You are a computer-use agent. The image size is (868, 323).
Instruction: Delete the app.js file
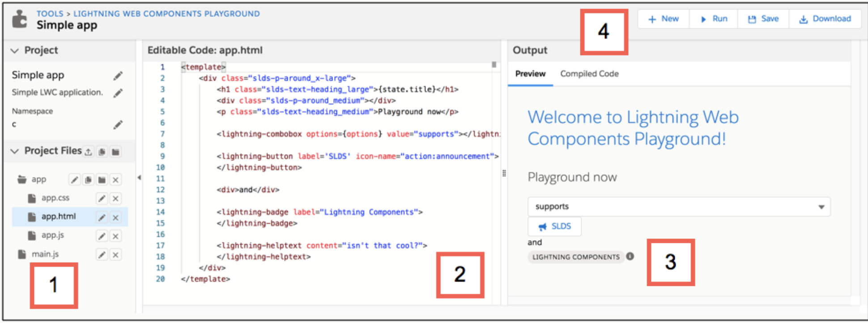point(115,236)
